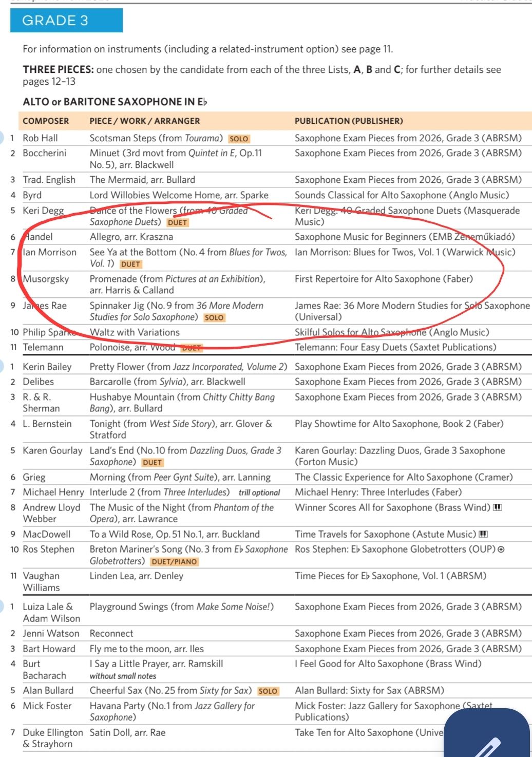Tap the SOLO tag beside Cheerful Sax
This screenshot has width=532, height=757.
click(268, 691)
